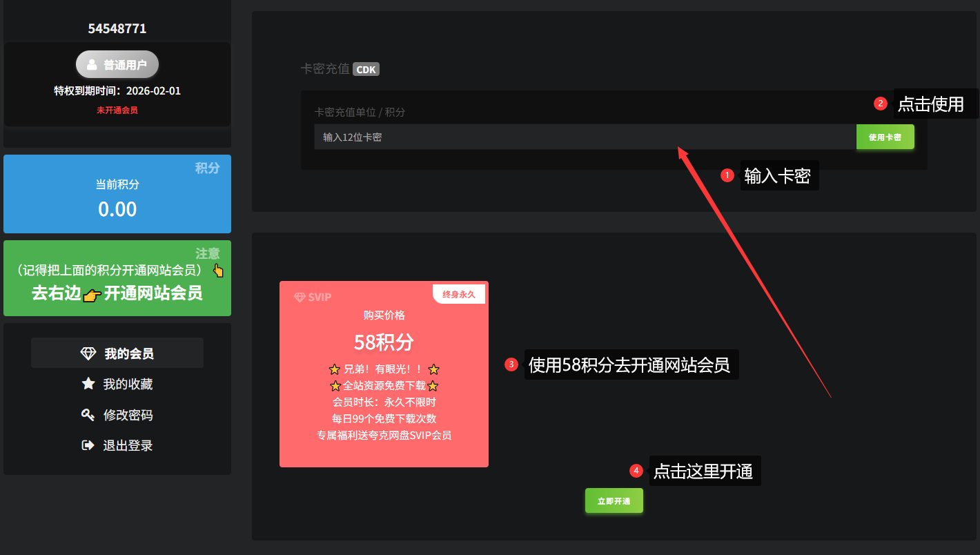The width and height of the screenshot is (980, 555).
Task: Click the red 未开通会员 status text
Action: (x=117, y=110)
